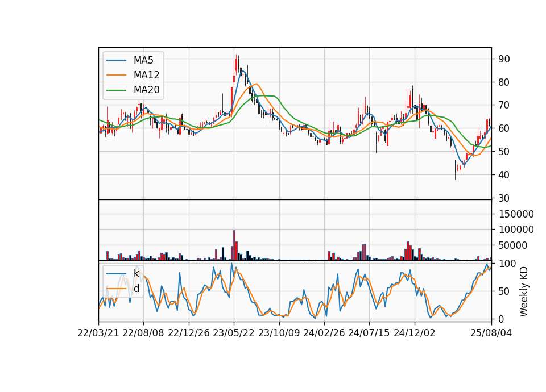Click the 100000 volume axis label

pyautogui.click(x=516, y=230)
